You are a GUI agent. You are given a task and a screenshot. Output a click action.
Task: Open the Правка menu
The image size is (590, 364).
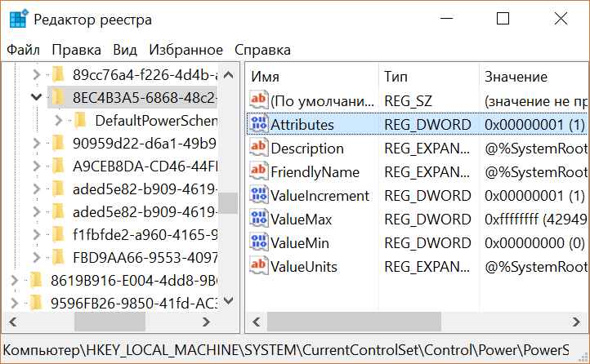(x=76, y=50)
